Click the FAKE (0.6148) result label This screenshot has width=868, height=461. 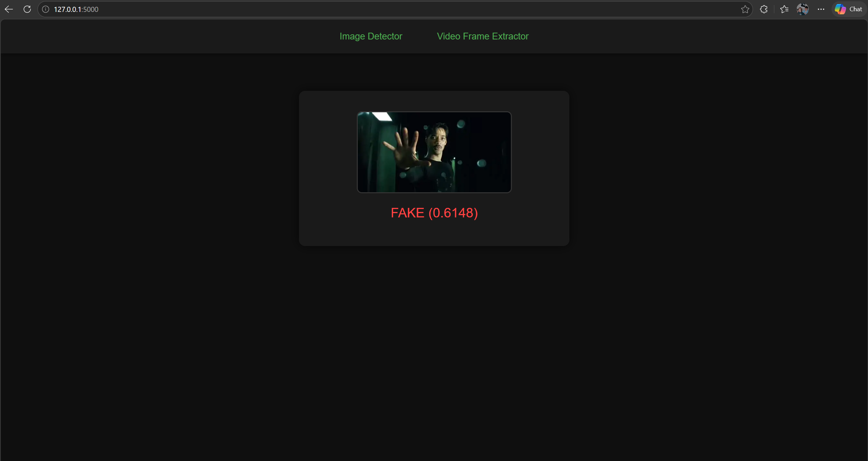[434, 213]
